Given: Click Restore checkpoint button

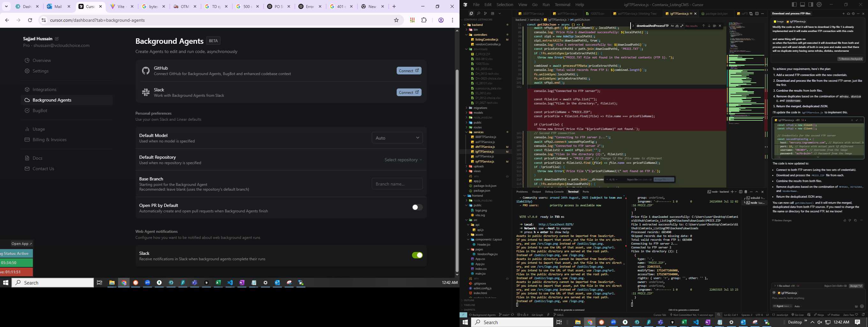Looking at the screenshot, I should coord(850,59).
